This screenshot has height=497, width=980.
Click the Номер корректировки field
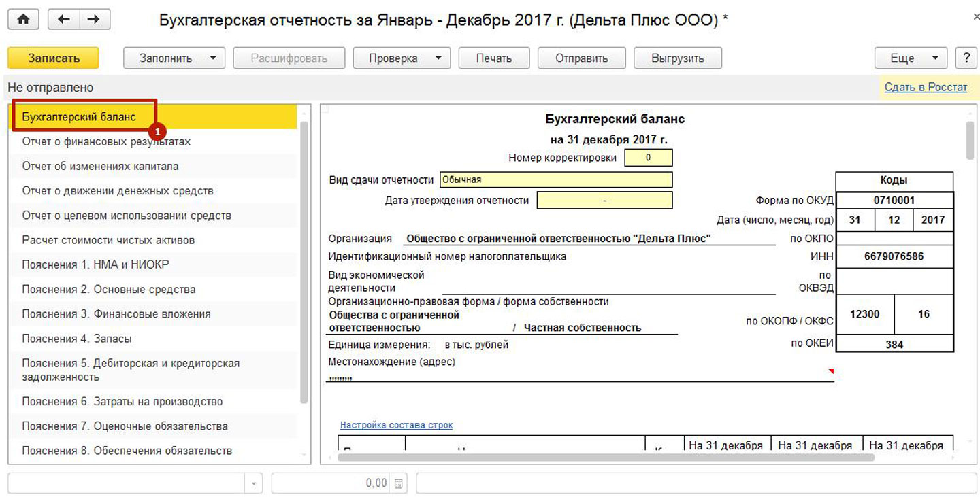[x=648, y=158]
